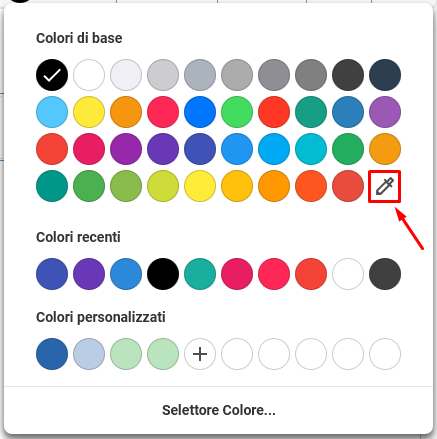Image resolution: width=437 pixels, height=439 pixels.
Task: Choose lime-yellow swatch in fourth row
Action: (x=163, y=186)
